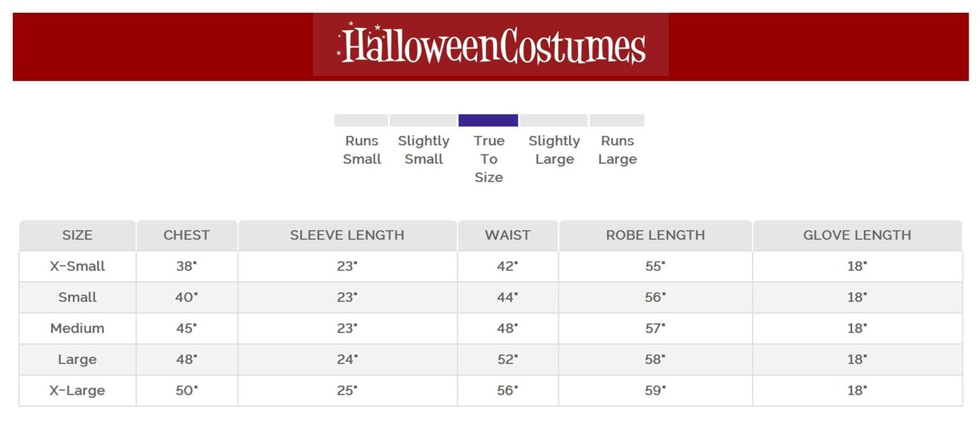The image size is (980, 425).
Task: Select the Slightly Large fit segment
Action: [x=554, y=120]
